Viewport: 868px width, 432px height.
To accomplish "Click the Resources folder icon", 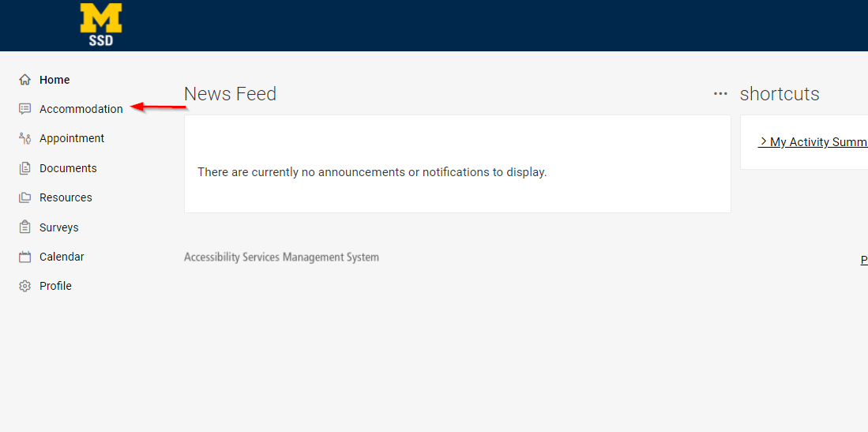I will click(25, 197).
